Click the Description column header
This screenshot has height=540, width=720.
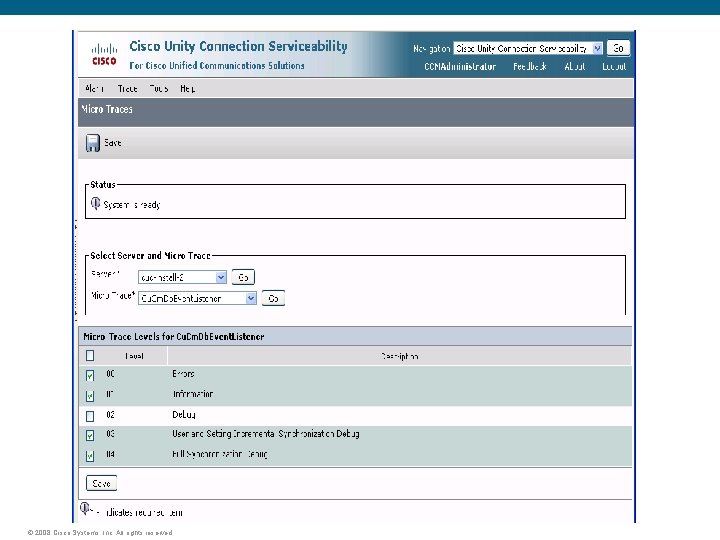399,356
